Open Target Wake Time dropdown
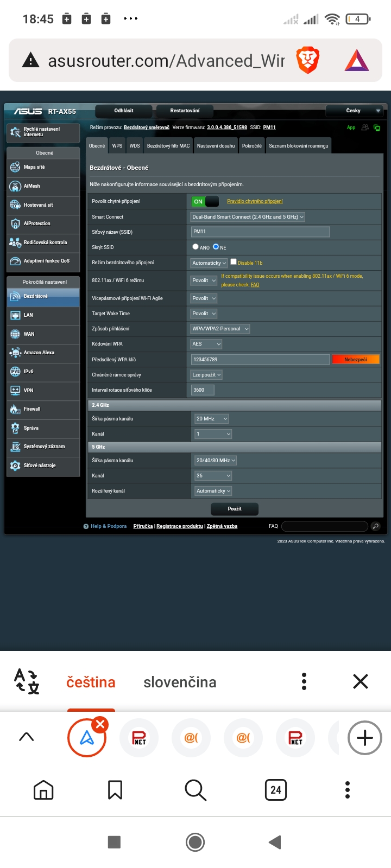 click(x=204, y=314)
